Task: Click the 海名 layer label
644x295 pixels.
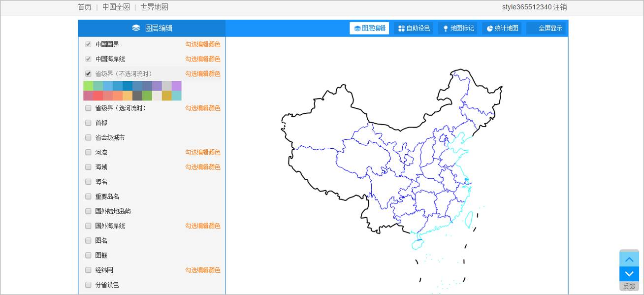Action: pyautogui.click(x=101, y=182)
